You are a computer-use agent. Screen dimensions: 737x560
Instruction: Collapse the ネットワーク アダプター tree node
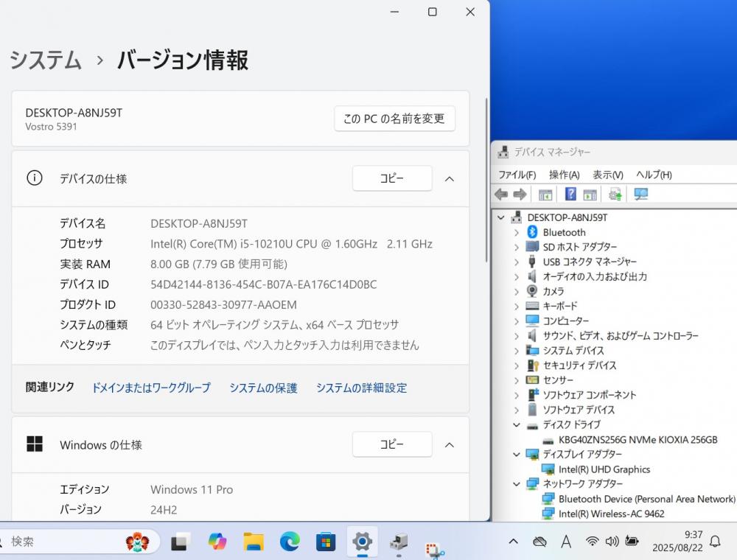[x=517, y=484]
